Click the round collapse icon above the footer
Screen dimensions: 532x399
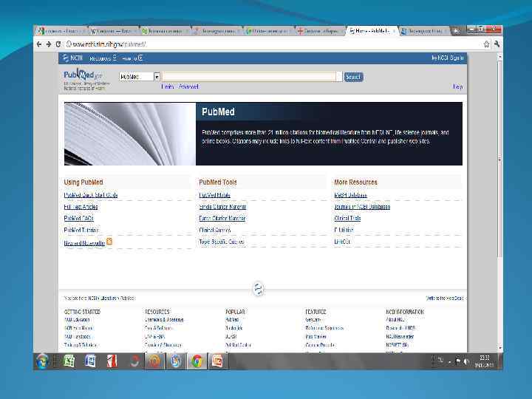click(x=258, y=289)
